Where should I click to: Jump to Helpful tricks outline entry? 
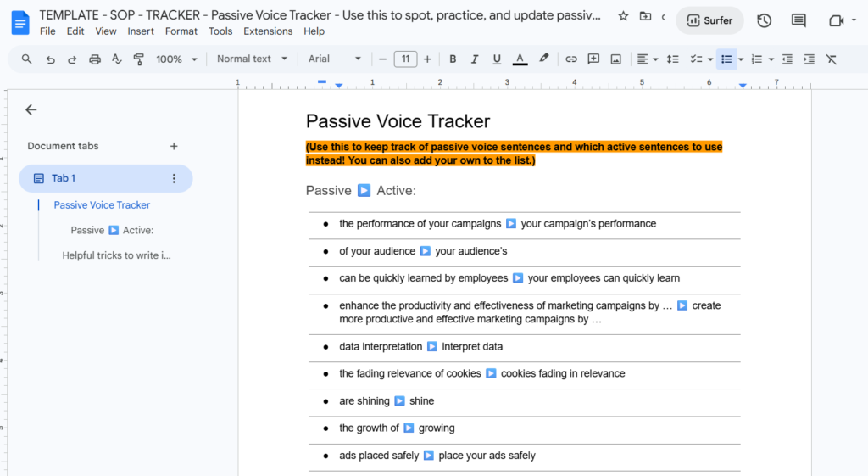coord(116,255)
